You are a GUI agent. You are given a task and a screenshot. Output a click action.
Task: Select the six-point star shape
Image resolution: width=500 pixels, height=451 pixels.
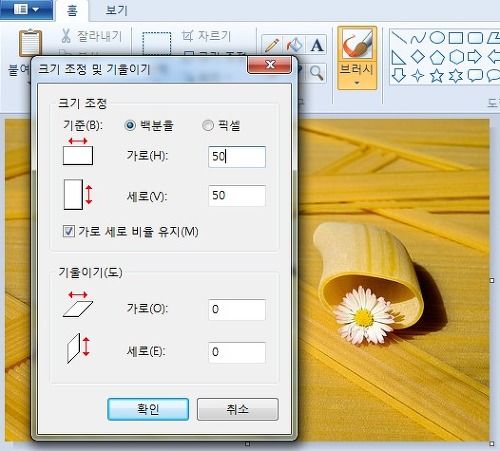coord(456,76)
